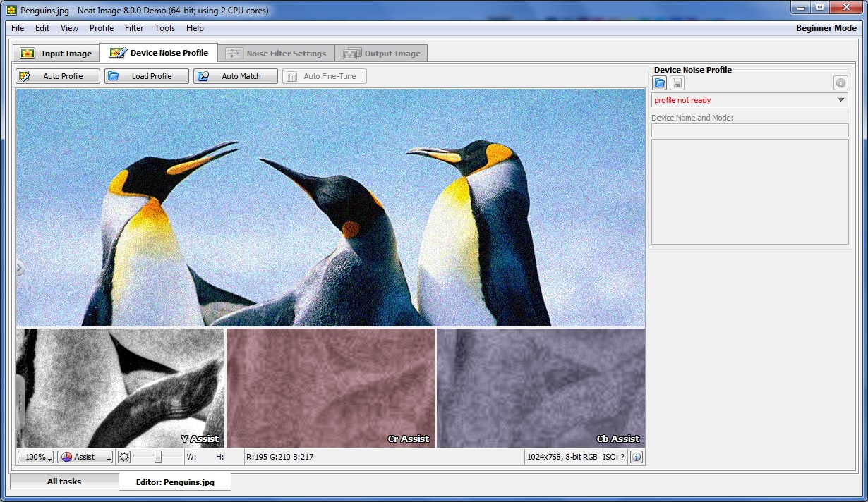868x502 pixels.
Task: Click Load Profile button
Action: pyautogui.click(x=147, y=76)
